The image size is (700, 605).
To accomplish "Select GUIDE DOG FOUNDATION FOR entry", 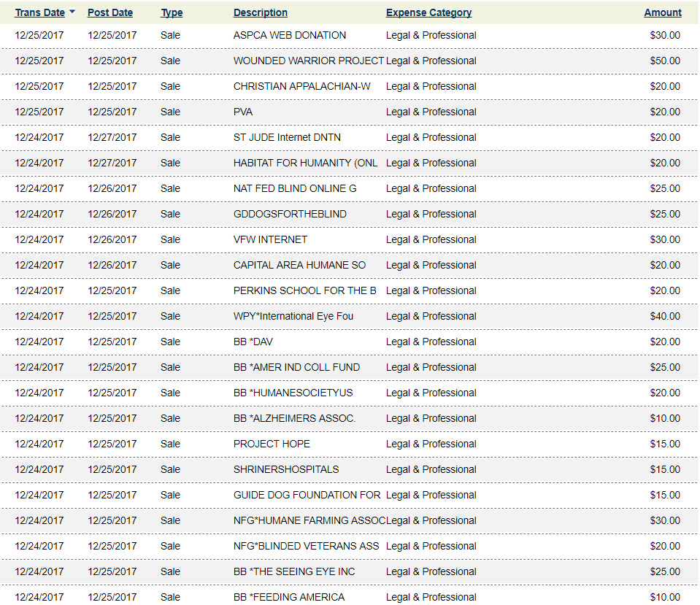I will [307, 495].
